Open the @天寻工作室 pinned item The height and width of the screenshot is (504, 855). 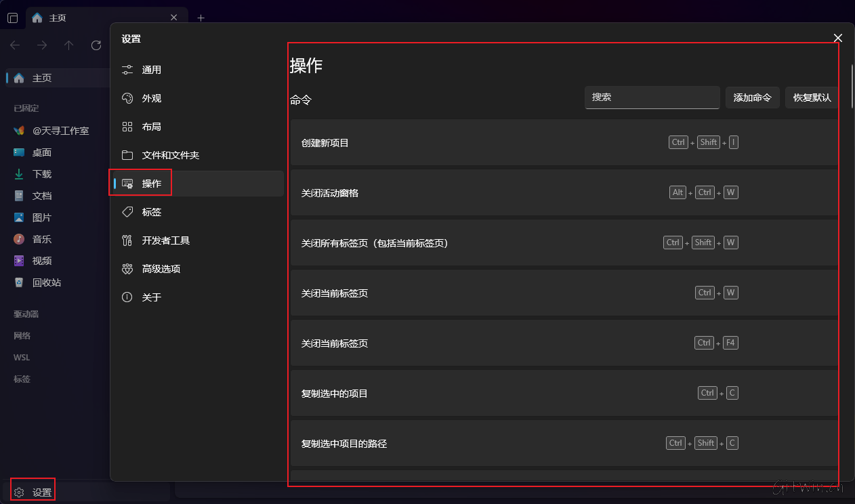point(60,131)
